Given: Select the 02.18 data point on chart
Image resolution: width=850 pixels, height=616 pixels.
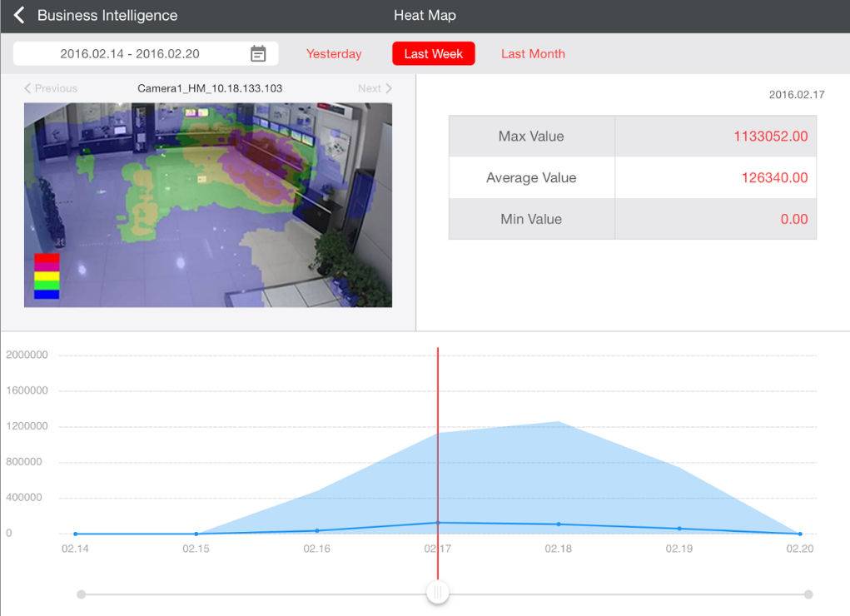Looking at the screenshot, I should click(558, 524).
